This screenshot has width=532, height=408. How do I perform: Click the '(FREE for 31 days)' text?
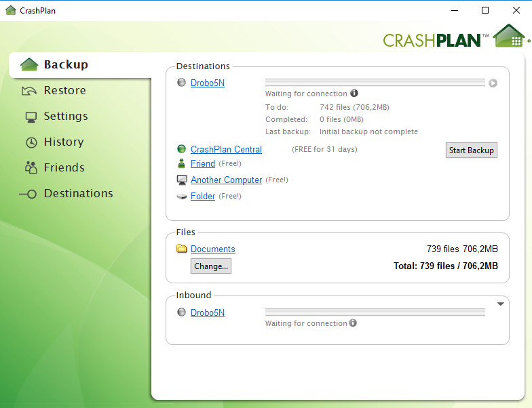(324, 149)
